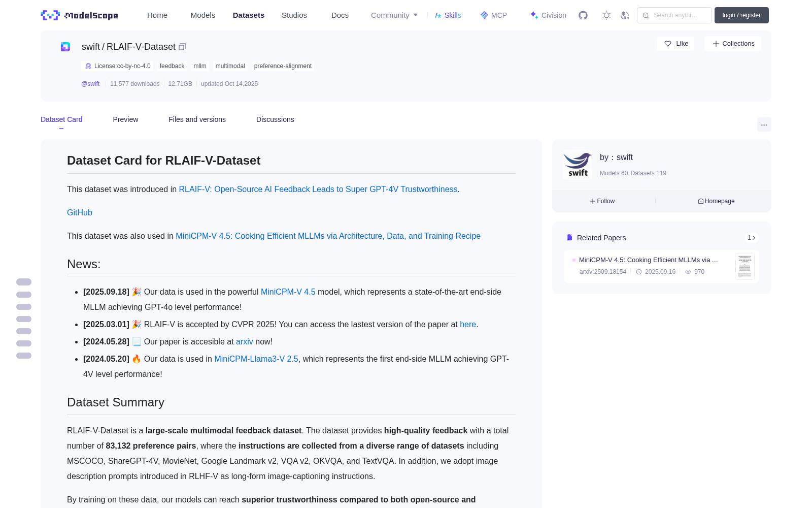Viewport: 812px width, 508px height.
Task: Open the GitHub link in dataset card
Action: [80, 212]
